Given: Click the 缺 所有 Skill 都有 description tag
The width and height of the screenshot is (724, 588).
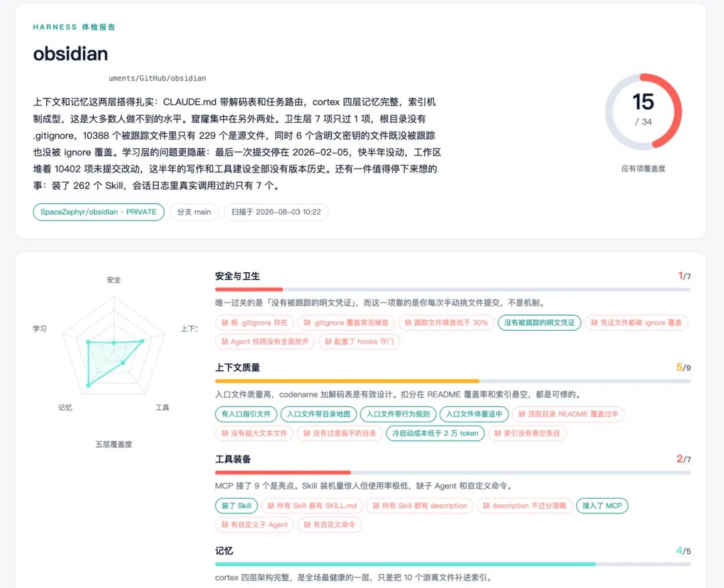Looking at the screenshot, I should click(x=420, y=506).
